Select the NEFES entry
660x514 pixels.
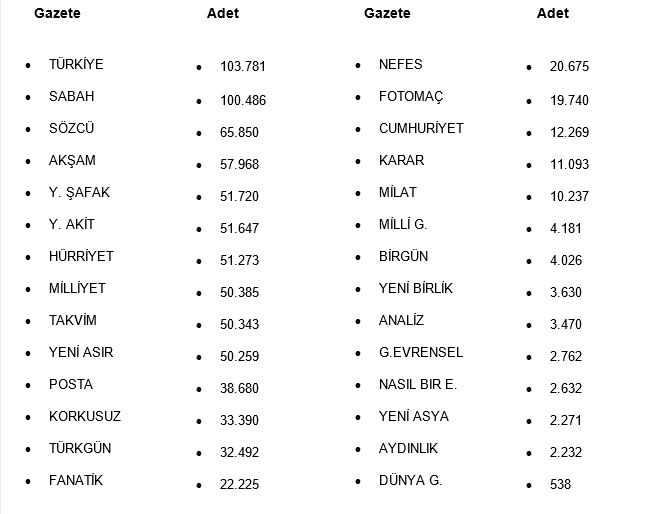coord(401,64)
